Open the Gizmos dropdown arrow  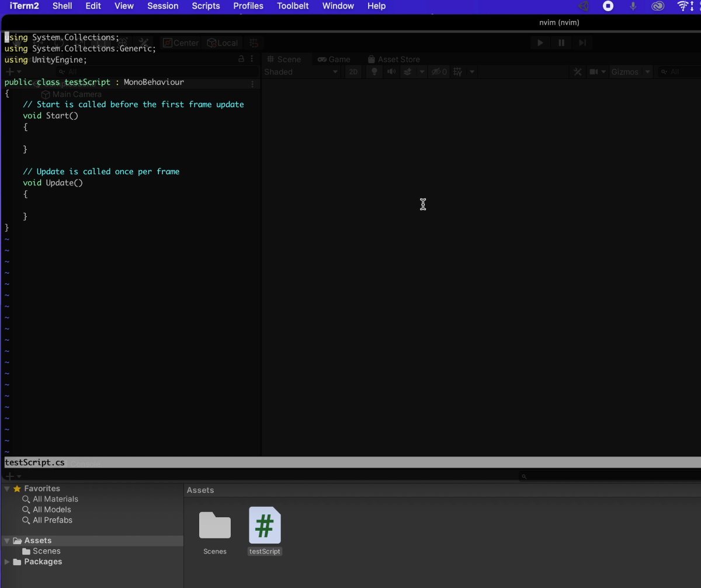[648, 72]
